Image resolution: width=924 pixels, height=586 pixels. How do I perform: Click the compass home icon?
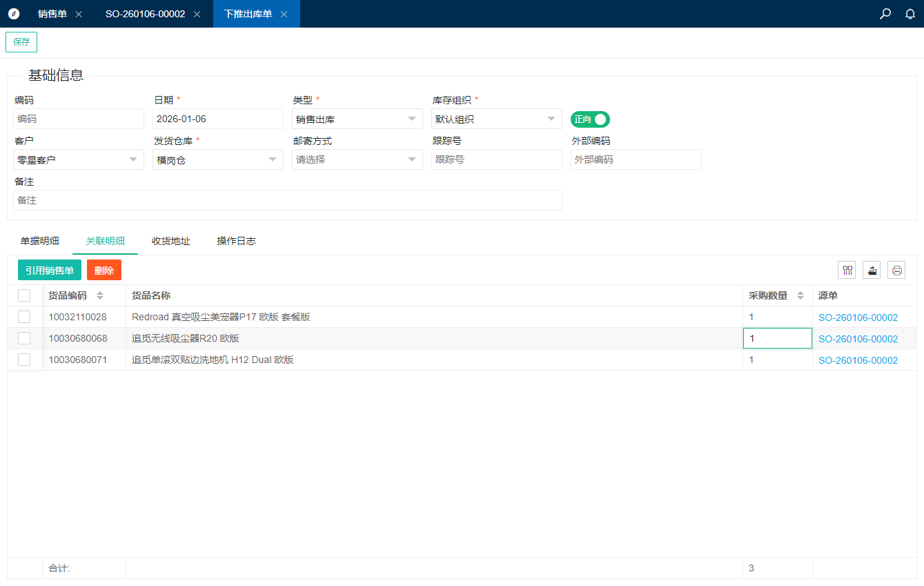[14, 14]
